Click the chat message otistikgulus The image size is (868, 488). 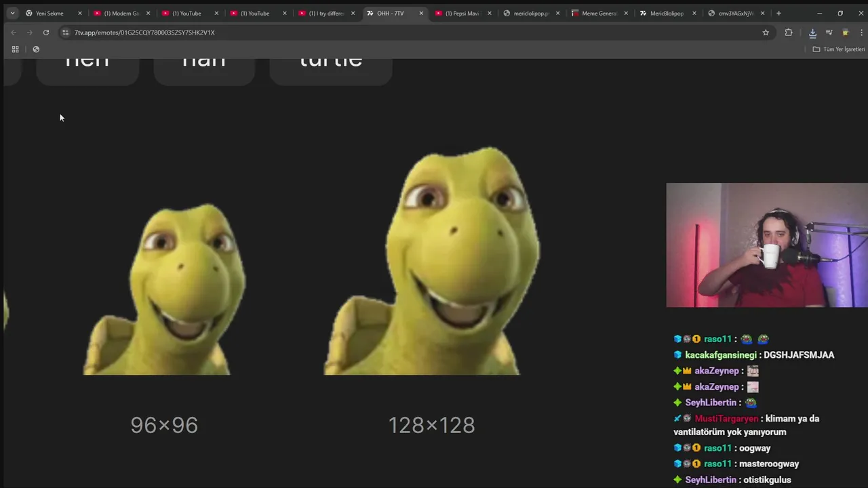point(768,480)
